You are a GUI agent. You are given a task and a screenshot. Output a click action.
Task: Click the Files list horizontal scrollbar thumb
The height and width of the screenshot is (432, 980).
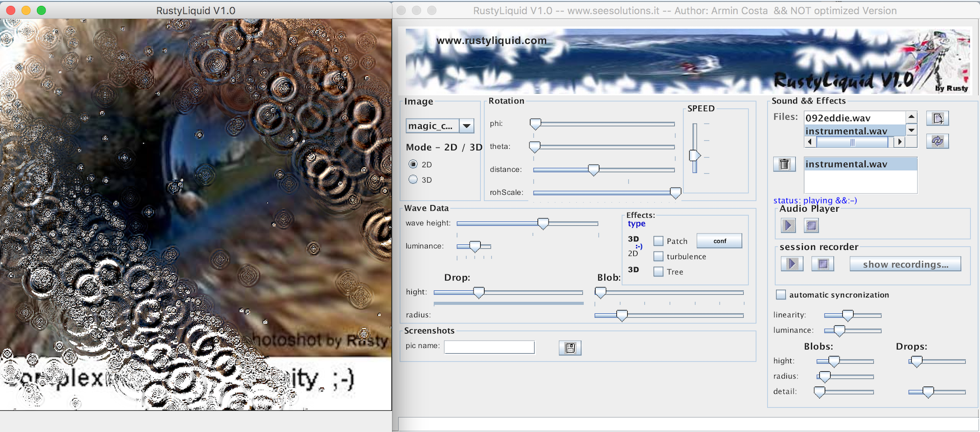[852, 142]
